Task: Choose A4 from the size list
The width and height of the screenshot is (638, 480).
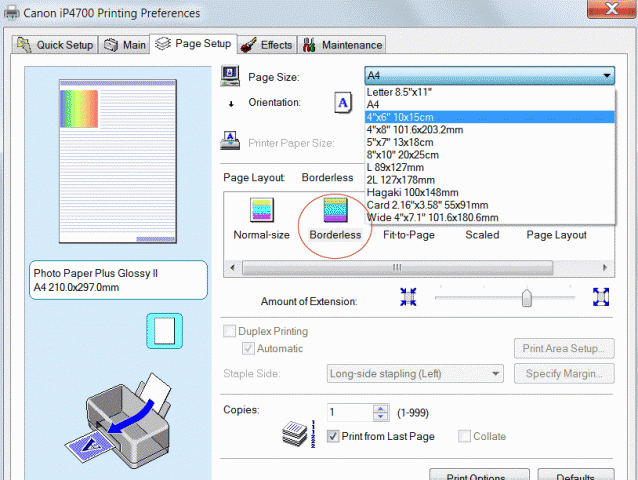Action: coord(490,105)
